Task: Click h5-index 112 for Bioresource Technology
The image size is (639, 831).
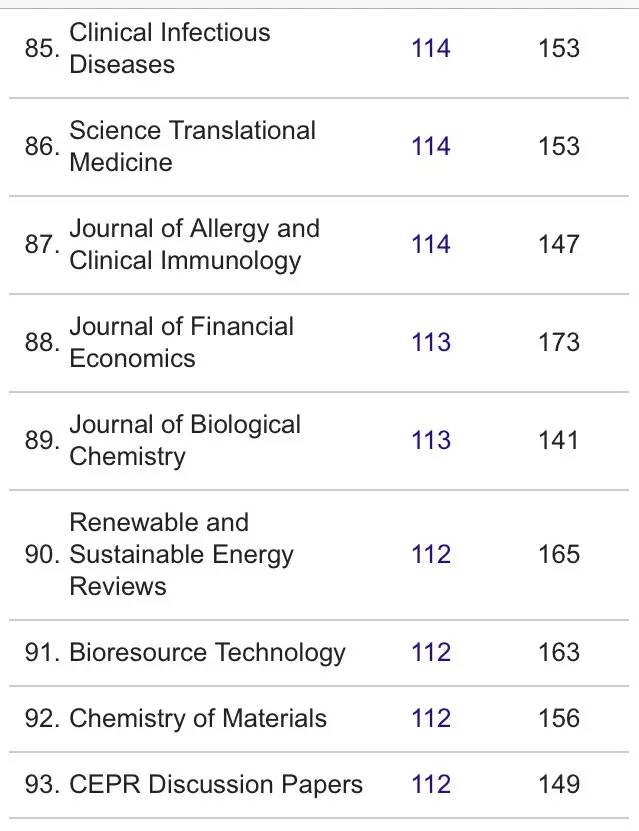Action: (x=430, y=653)
